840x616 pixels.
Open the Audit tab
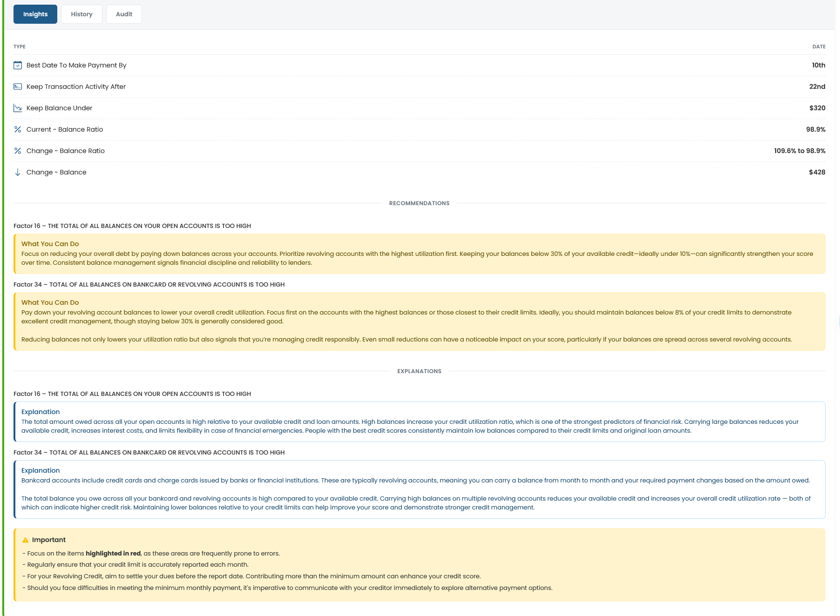coord(123,14)
